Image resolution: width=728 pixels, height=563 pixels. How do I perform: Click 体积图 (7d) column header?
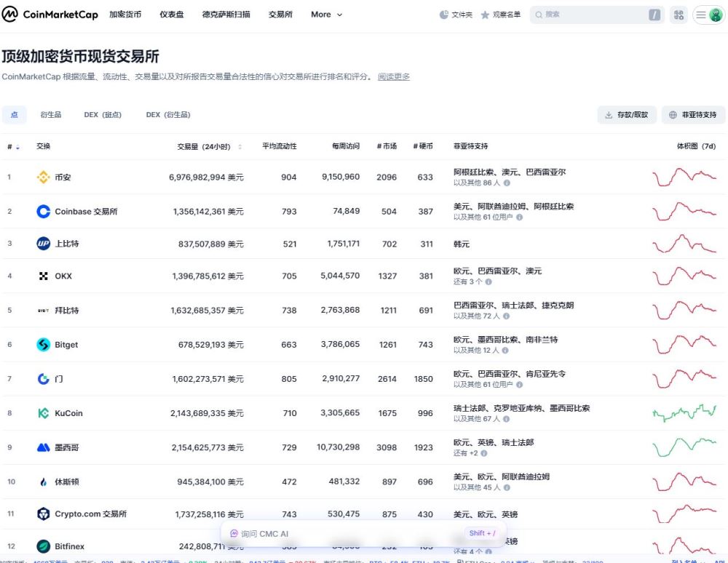696,146
